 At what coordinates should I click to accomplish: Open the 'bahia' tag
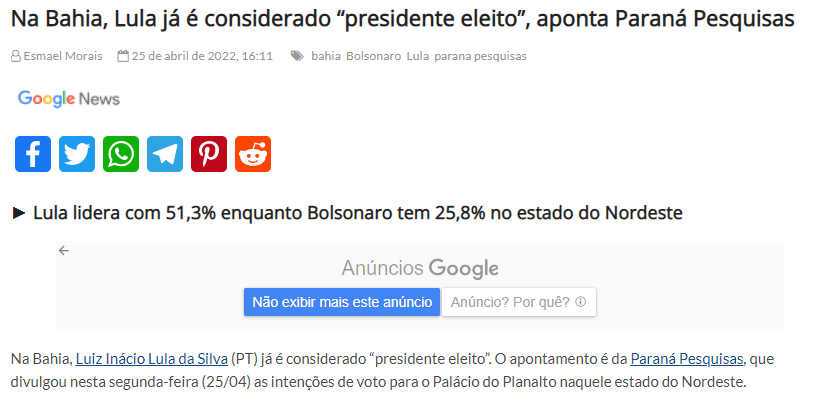pyautogui.click(x=326, y=56)
